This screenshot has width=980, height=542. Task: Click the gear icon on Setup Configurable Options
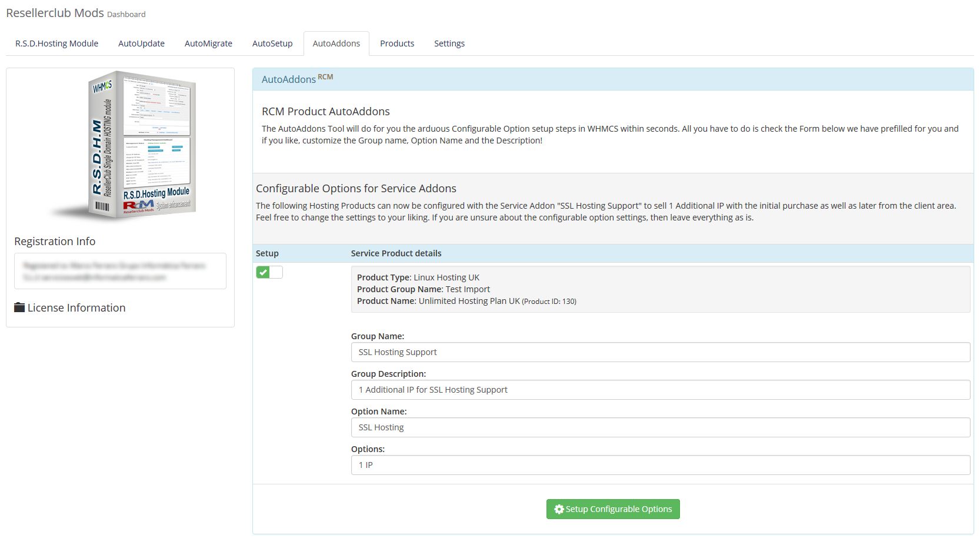coord(559,509)
